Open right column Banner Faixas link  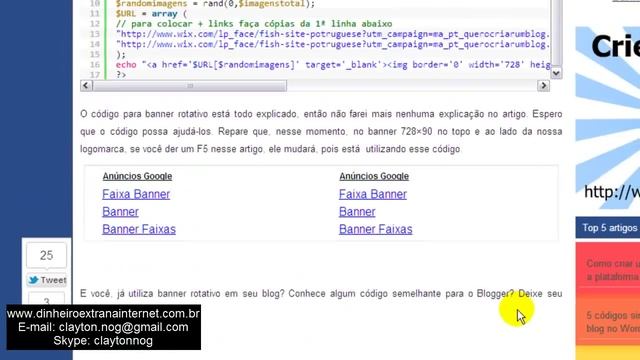[x=376, y=229]
